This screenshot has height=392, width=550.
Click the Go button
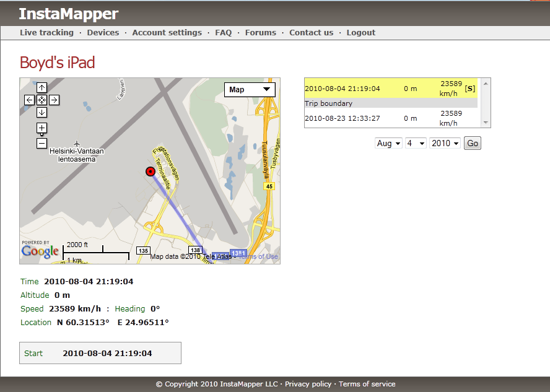coord(472,143)
